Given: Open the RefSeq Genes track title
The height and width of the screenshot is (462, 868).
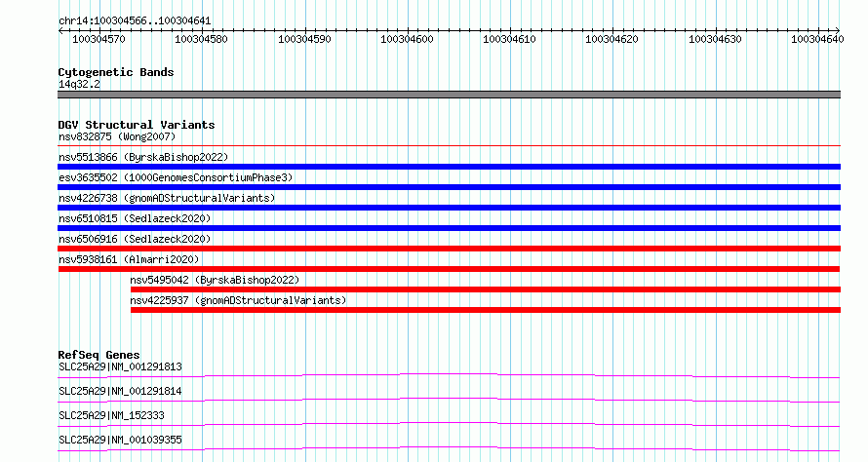Looking at the screenshot, I should 99,355.
